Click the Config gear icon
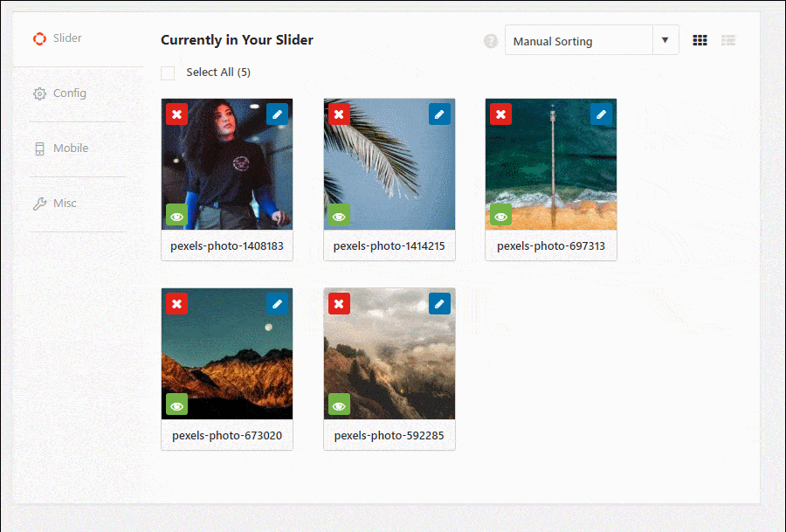Viewport: 786px width, 532px height. (x=39, y=93)
